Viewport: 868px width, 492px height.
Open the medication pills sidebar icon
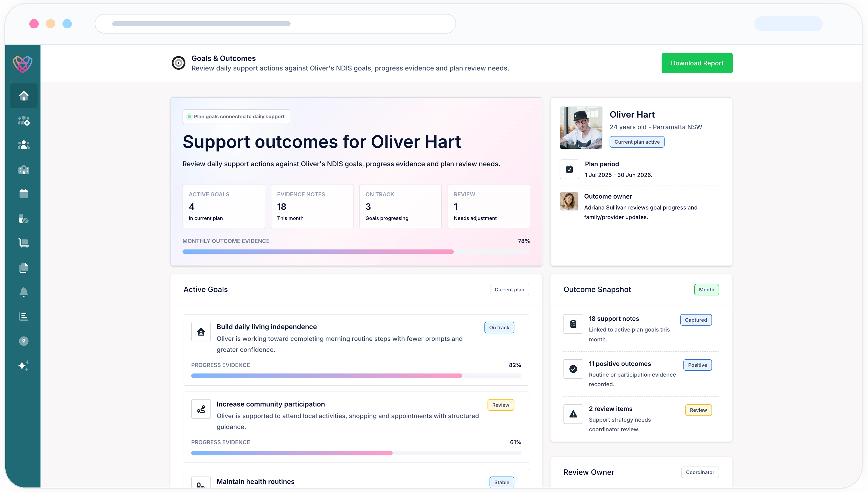tap(24, 219)
